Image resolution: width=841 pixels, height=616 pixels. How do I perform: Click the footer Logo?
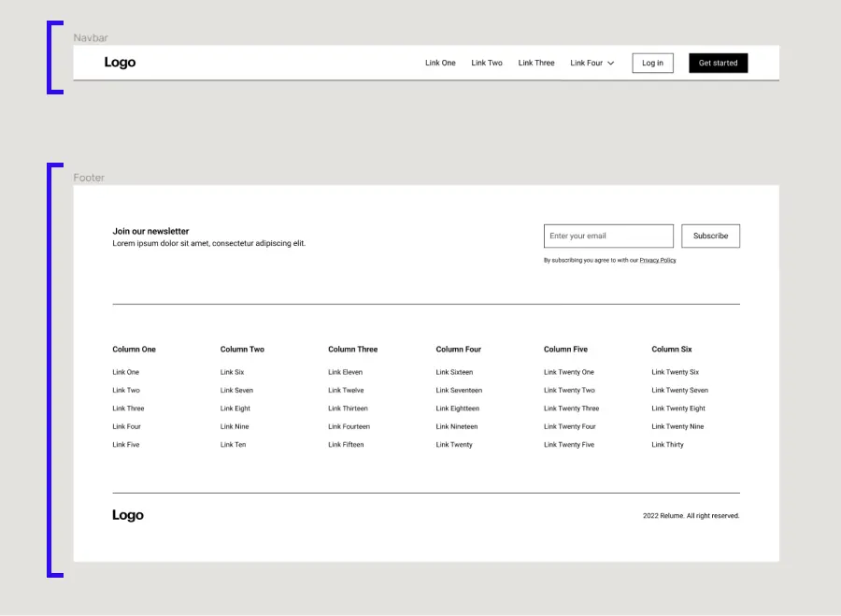128,515
